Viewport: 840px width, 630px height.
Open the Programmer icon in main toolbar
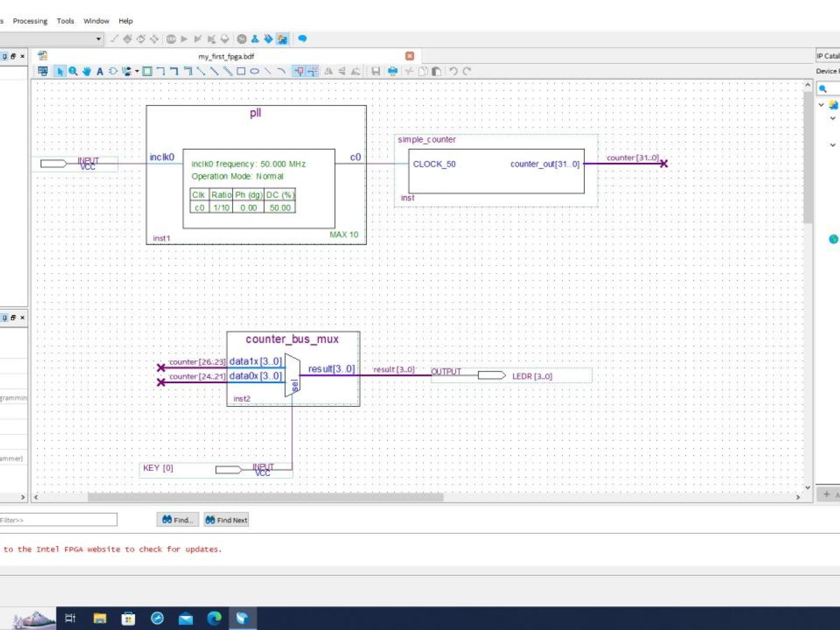[x=268, y=39]
